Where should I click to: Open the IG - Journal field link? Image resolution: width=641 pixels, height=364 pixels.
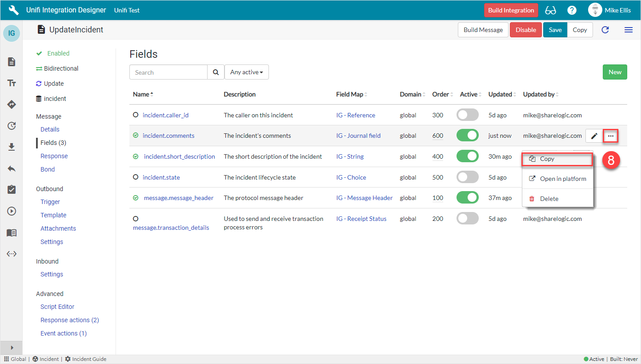point(358,136)
